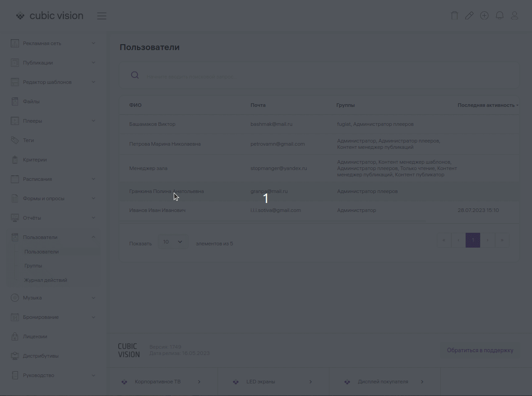Open the notifications bell icon
The height and width of the screenshot is (396, 532).
coord(500,16)
